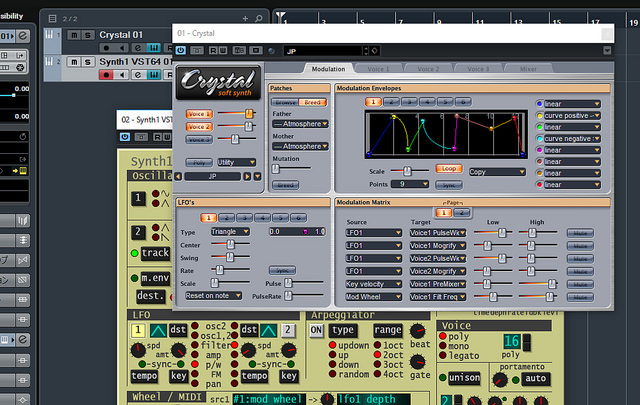Screen dimensions: 640x405
Task: Click the LFO Center slider handle
Action: [x=231, y=244]
